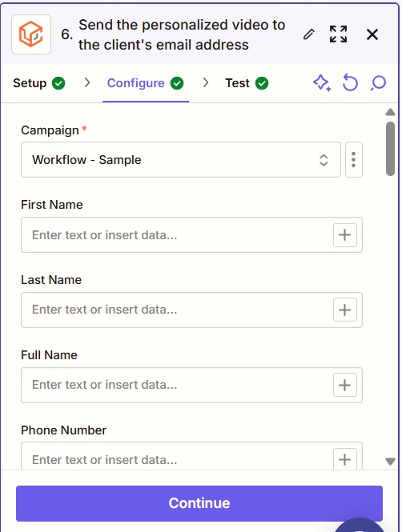Open the AI sparkle assistant icon
This screenshot has width=402, height=532.
pyautogui.click(x=322, y=83)
